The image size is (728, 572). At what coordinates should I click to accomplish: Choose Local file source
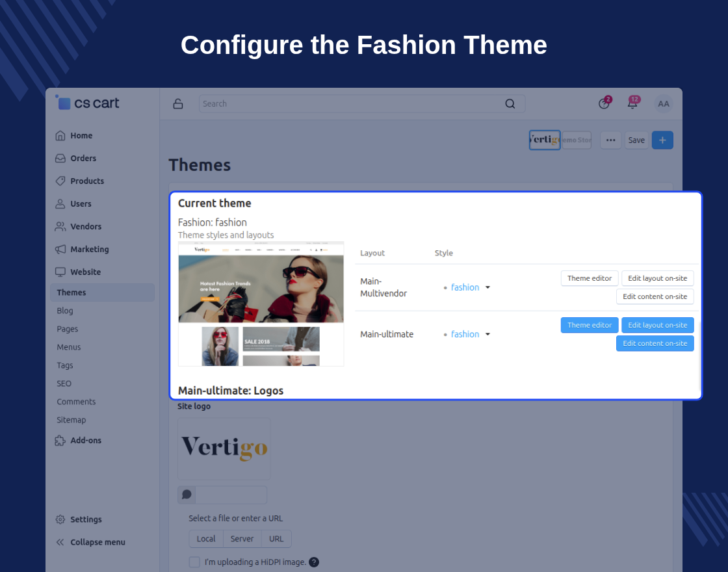pyautogui.click(x=206, y=539)
